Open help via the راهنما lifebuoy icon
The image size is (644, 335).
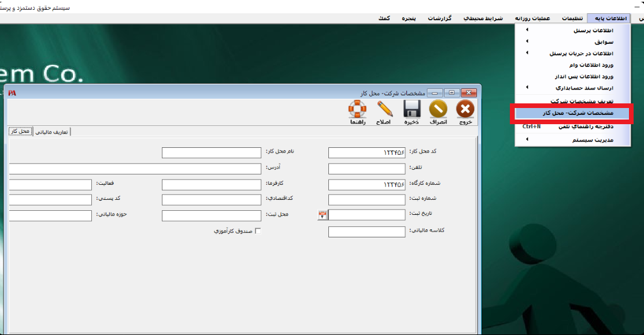point(357,110)
